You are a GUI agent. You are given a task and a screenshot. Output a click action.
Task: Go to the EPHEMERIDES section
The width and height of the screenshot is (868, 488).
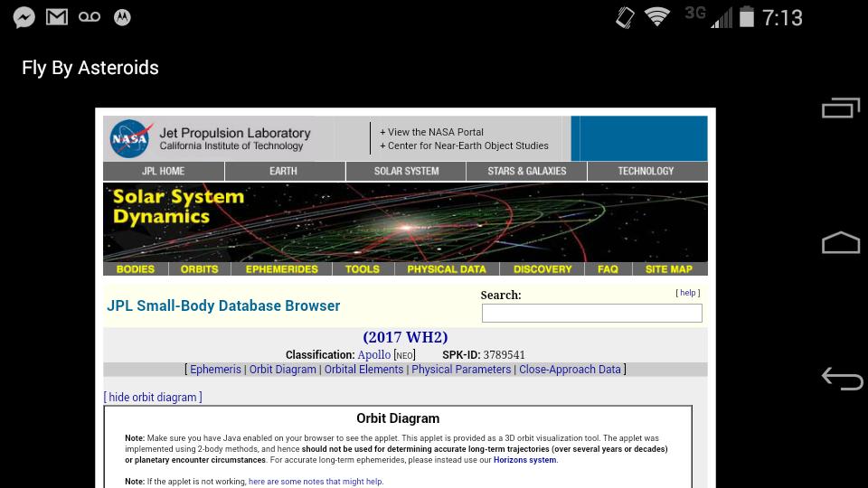281,268
